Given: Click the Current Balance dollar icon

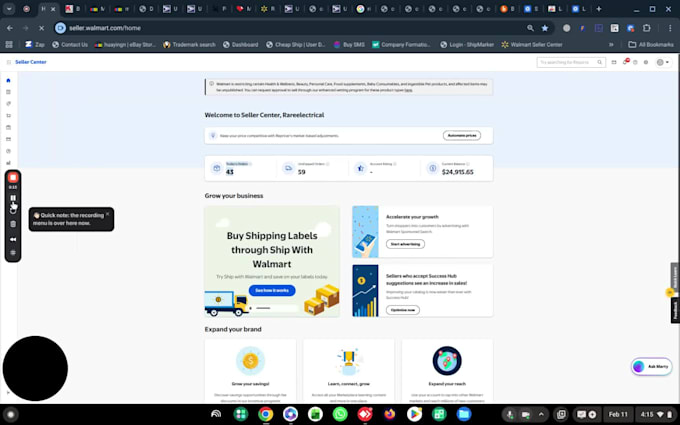Looking at the screenshot, I should [x=432, y=168].
